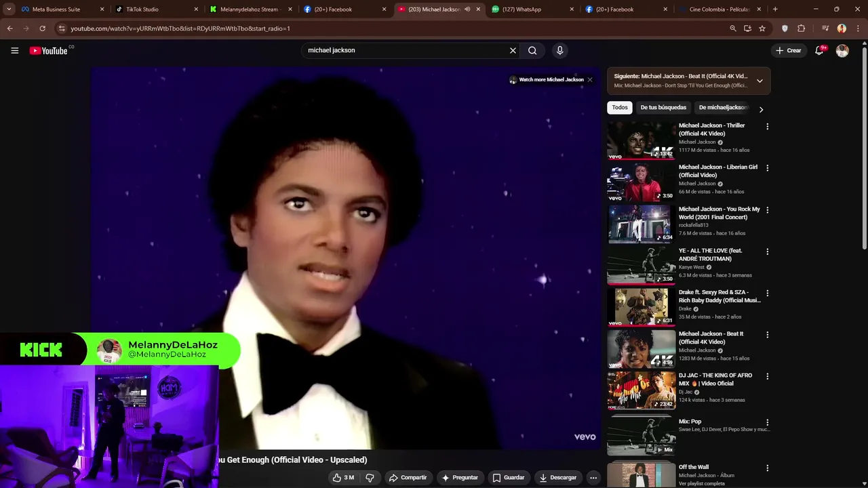
Task: Click the magnifier search button
Action: 532,50
